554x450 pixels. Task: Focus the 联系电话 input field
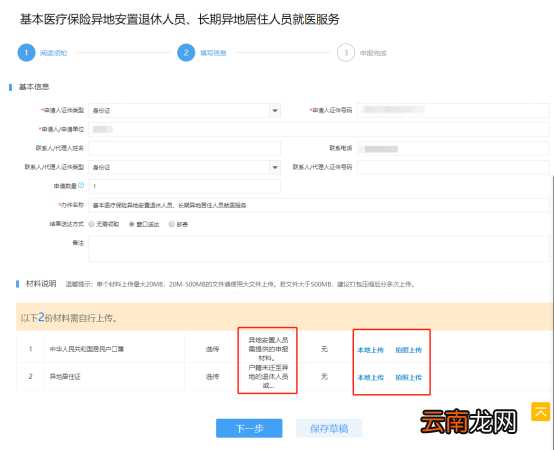click(453, 148)
